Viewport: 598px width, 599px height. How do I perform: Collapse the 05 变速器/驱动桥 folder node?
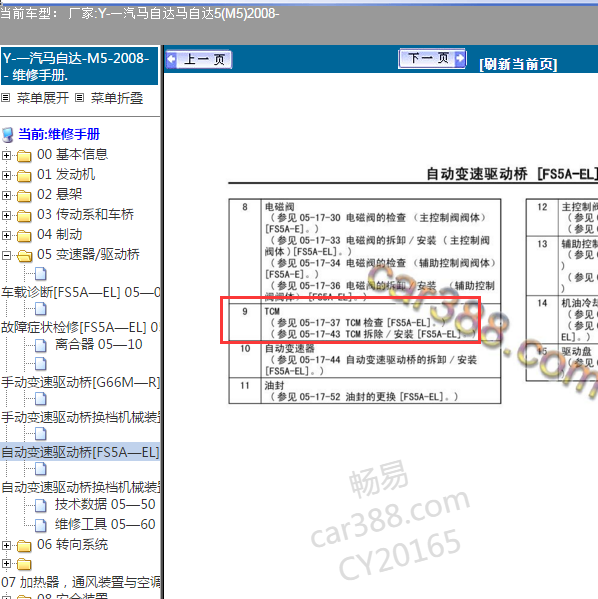(x=6, y=255)
